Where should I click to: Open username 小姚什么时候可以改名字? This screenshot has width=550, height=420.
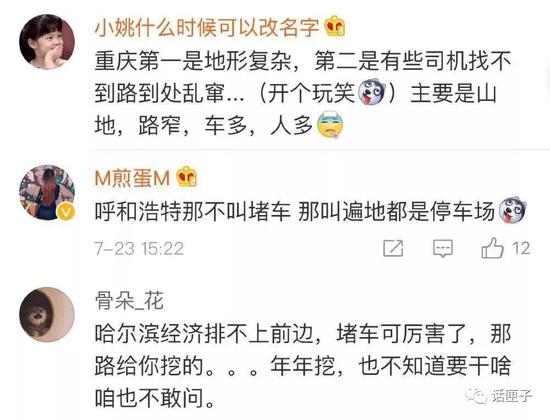click(x=207, y=27)
